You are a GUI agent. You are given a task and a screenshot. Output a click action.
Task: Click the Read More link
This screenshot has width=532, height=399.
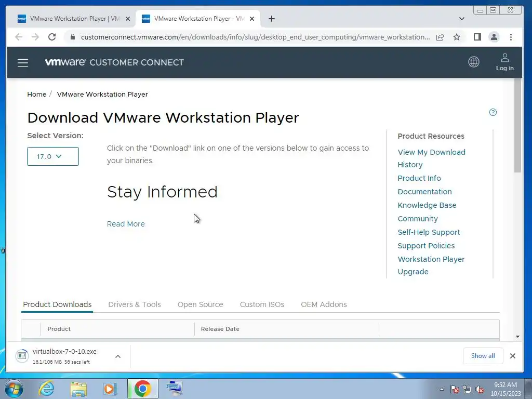point(126,224)
